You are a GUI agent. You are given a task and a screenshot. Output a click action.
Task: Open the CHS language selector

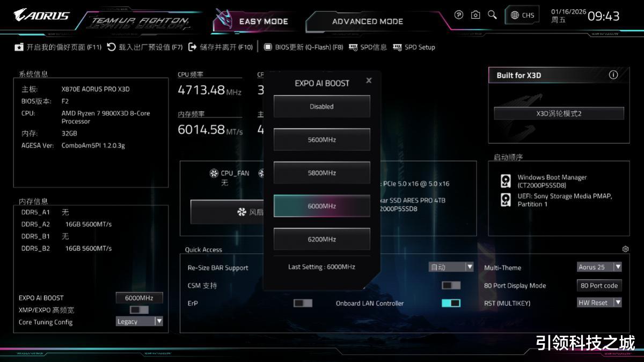[522, 15]
